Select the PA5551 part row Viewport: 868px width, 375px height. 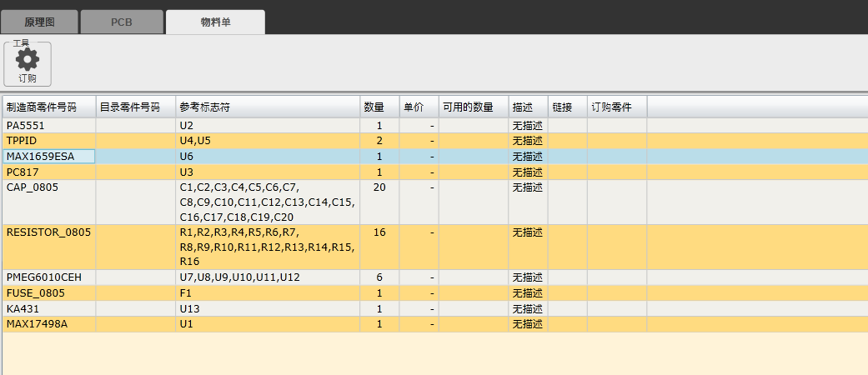click(435, 126)
